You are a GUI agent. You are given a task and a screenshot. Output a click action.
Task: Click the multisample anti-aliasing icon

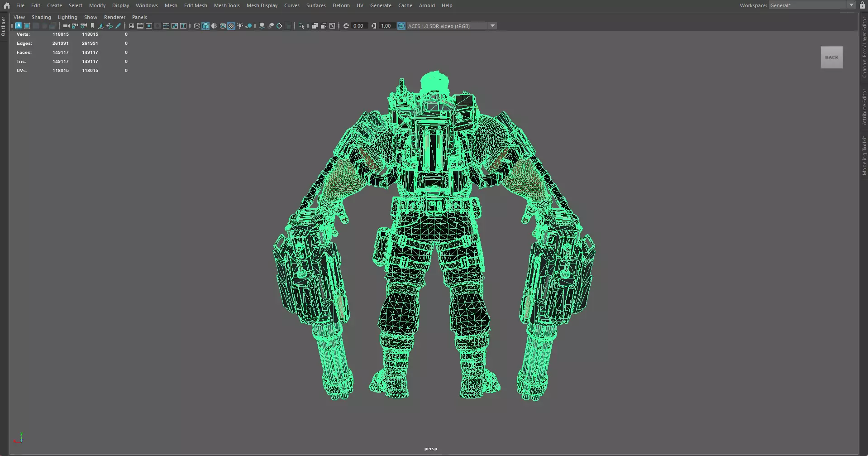click(x=279, y=26)
